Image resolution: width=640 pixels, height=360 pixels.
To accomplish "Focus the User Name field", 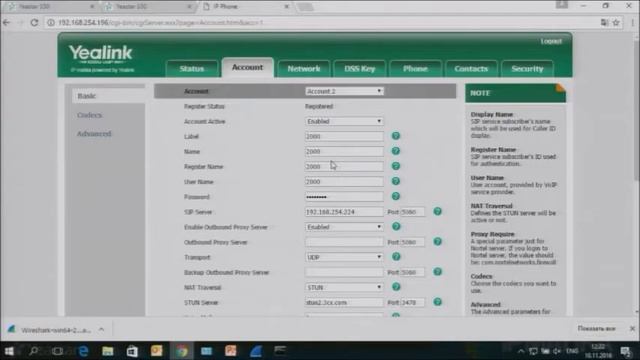I will [344, 182].
